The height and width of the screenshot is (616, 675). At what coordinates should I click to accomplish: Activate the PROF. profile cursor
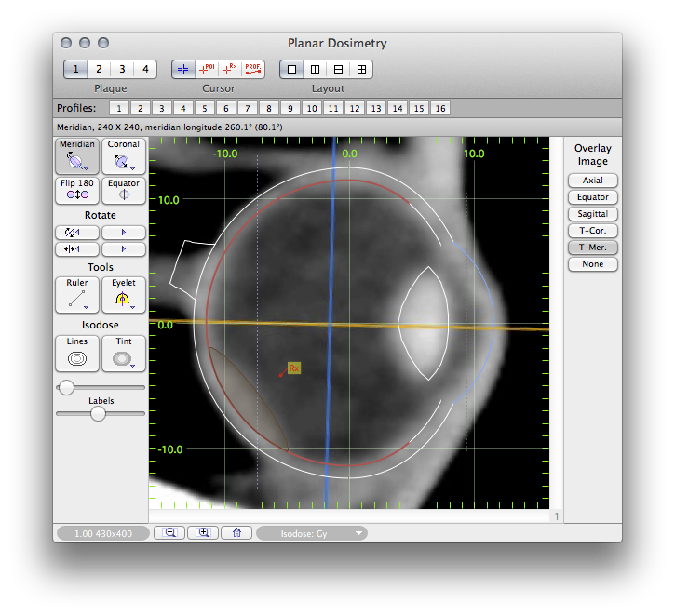point(252,69)
